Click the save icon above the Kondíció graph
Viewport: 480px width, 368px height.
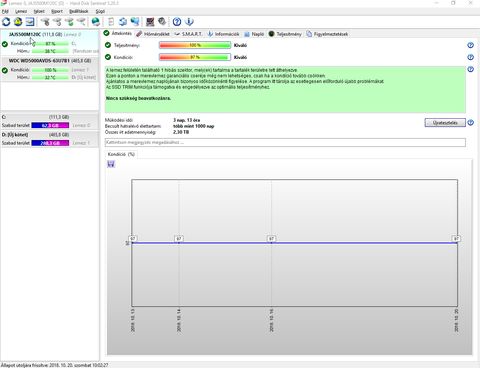pos(111,164)
